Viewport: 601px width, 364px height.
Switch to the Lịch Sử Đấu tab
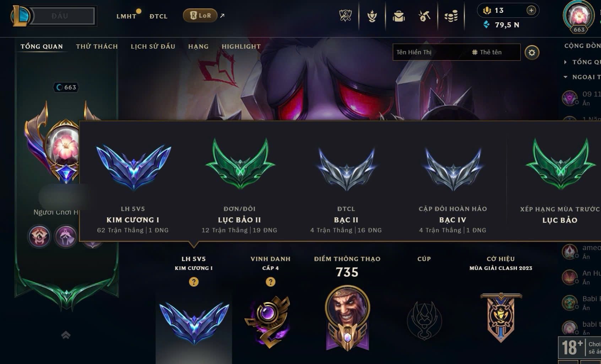click(153, 46)
